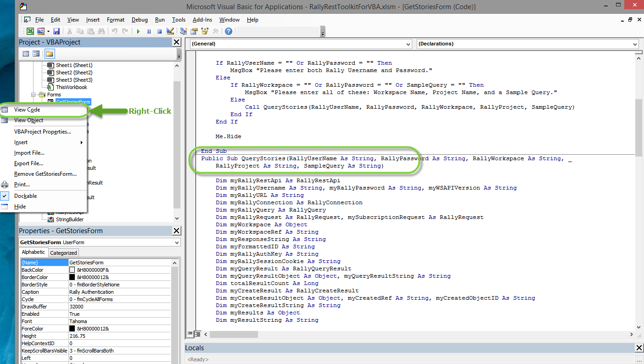Click the Reset stop square icon

159,31
